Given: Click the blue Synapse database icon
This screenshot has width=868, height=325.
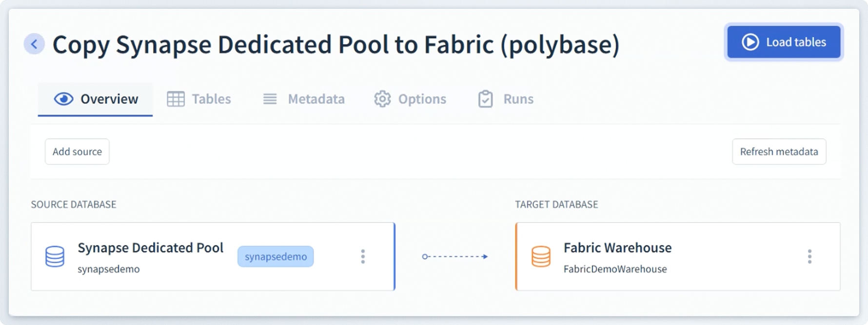Looking at the screenshot, I should coord(55,257).
